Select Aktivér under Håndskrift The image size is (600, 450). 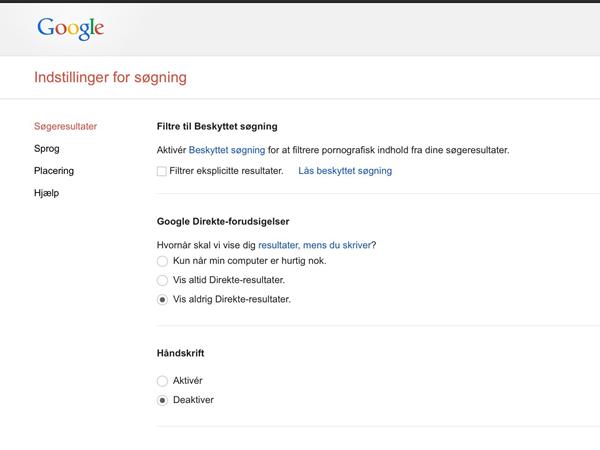click(162, 381)
